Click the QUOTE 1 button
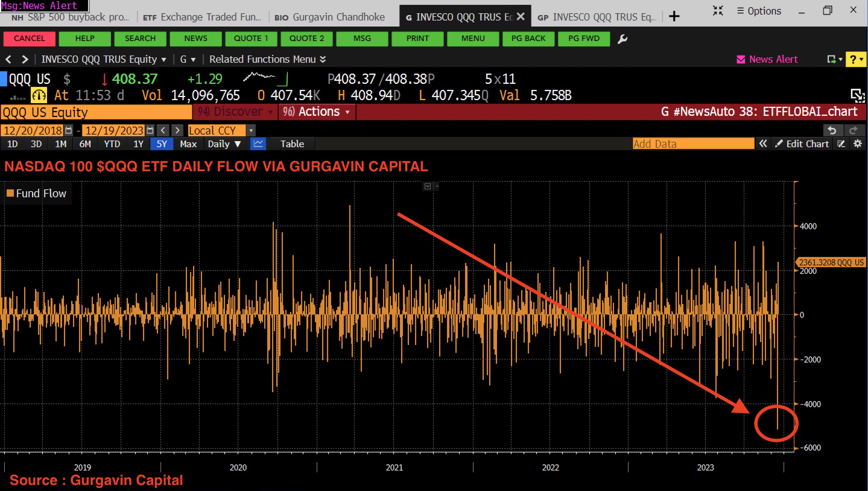The height and width of the screenshot is (491, 868). point(251,39)
